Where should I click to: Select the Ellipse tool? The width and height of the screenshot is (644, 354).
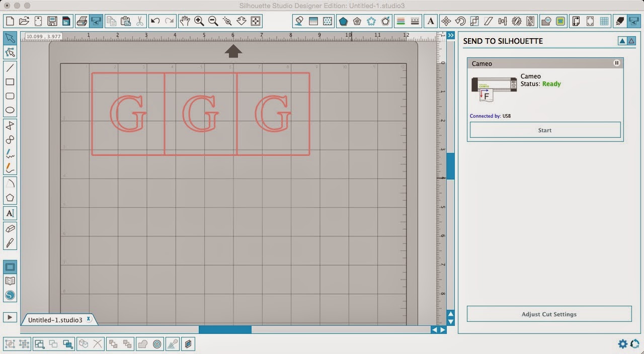(x=10, y=110)
